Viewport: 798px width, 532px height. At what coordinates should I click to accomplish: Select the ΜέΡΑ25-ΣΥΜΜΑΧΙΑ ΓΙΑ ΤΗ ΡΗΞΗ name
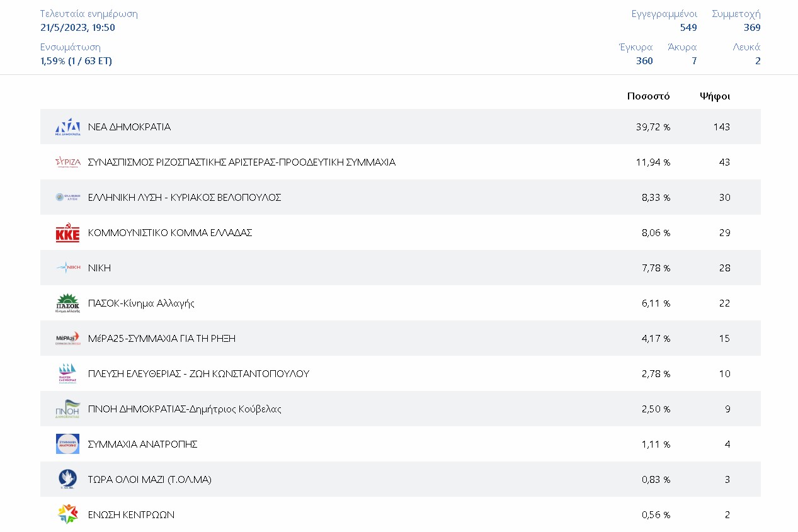click(162, 338)
